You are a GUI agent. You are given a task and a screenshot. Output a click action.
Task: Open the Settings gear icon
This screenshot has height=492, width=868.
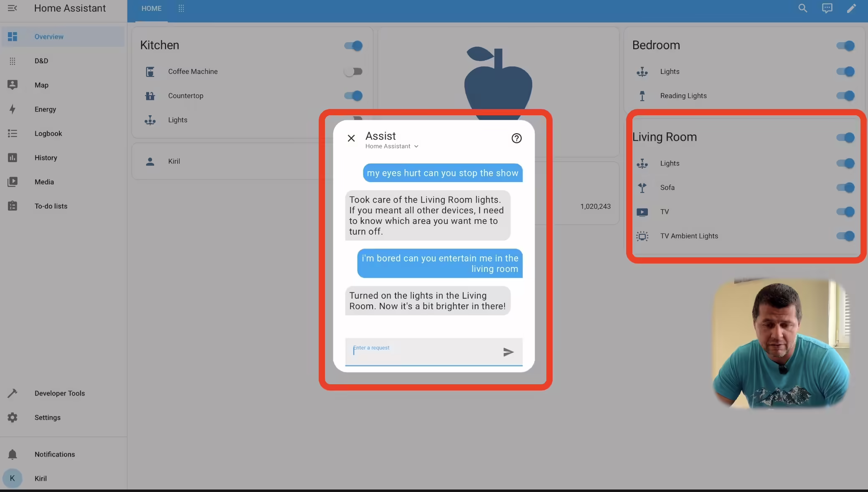13,418
